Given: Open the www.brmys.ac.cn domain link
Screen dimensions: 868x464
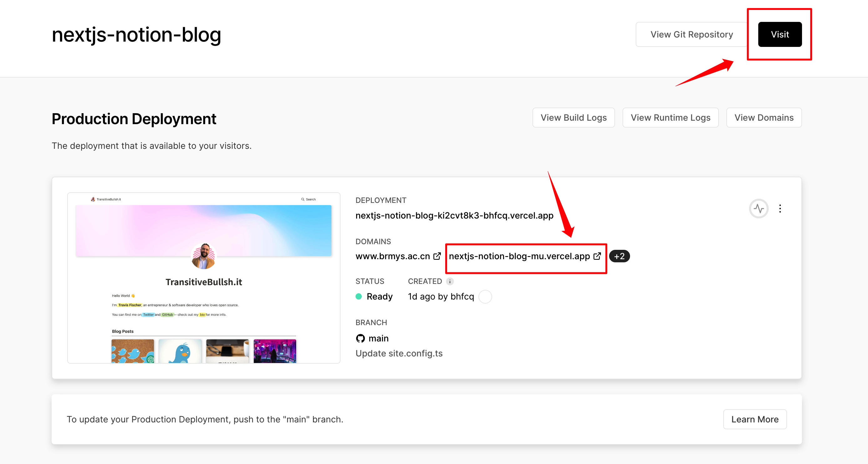Looking at the screenshot, I should pos(392,256).
